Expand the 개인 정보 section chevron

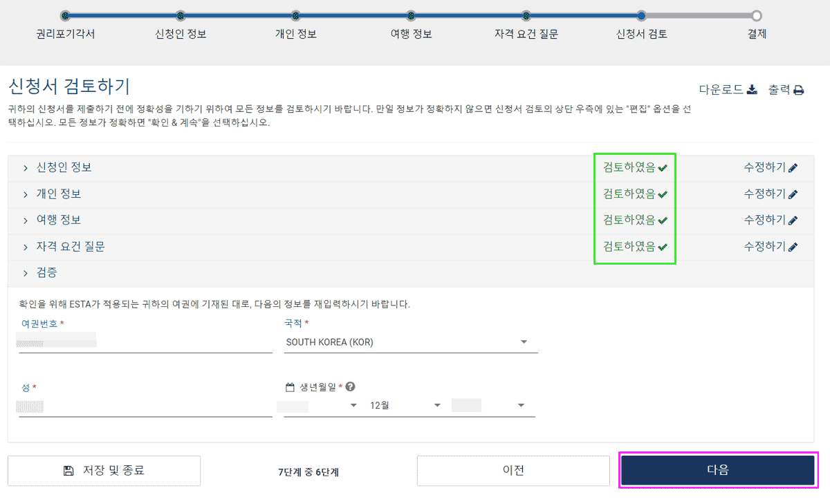[26, 194]
